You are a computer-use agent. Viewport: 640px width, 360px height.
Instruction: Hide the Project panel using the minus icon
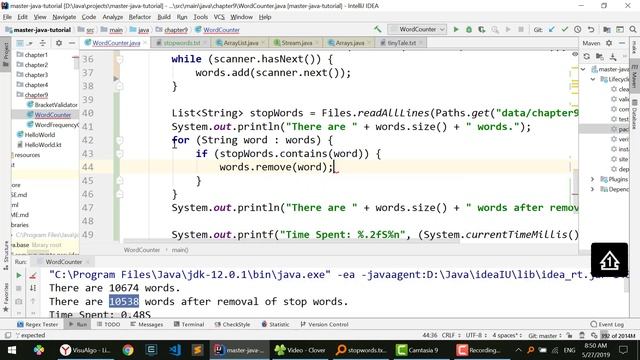[x=72, y=43]
